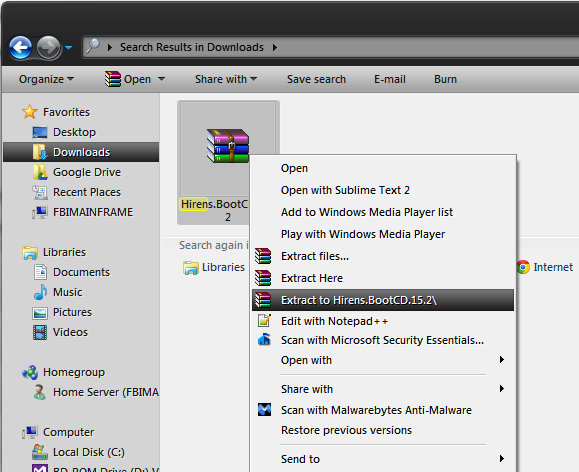579x472 pixels.
Task: Expand the arrow before Search Results breadcrumb
Action: pyautogui.click(x=110, y=47)
